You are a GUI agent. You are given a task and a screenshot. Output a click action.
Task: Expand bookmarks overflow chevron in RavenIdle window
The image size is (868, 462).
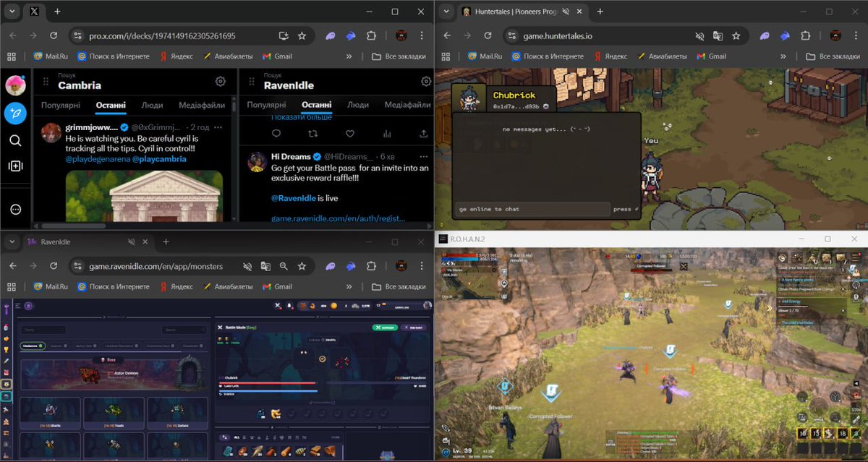[349, 286]
